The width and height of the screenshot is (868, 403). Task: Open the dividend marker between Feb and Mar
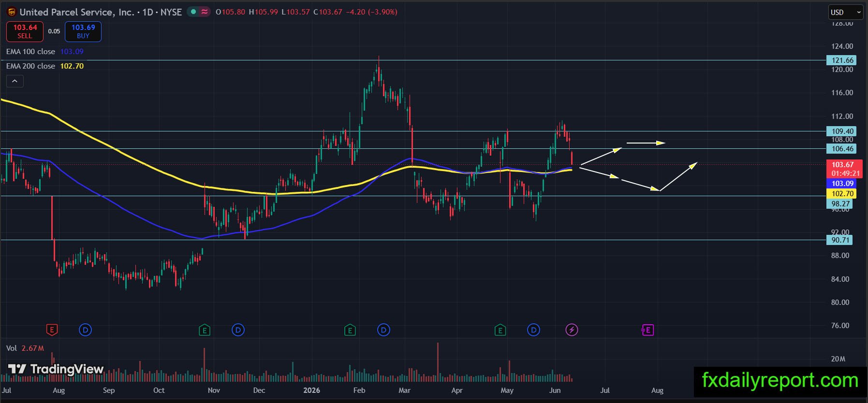(383, 330)
